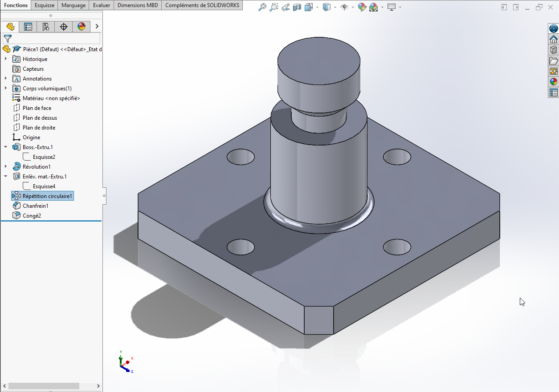Open the PropertyManager tab icon
The height and width of the screenshot is (392, 559).
[x=28, y=27]
